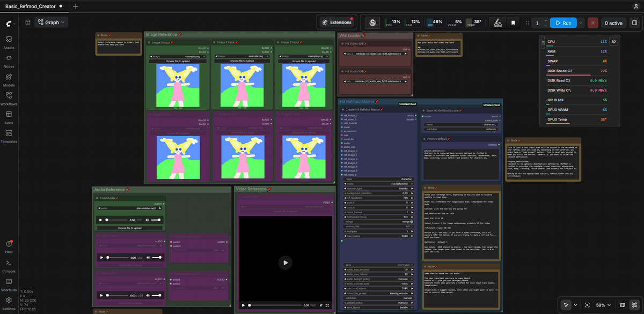
Task: Toggle the minimap icon
Action: click(x=623, y=305)
